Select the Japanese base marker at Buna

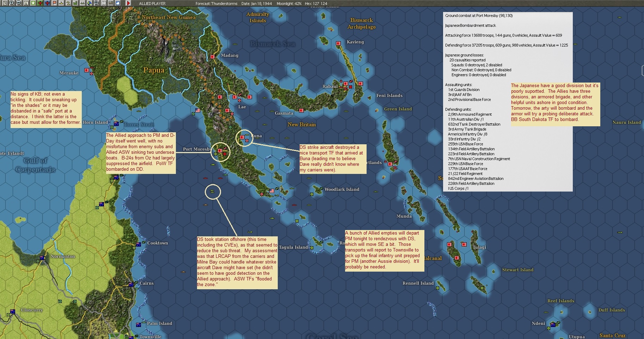pos(243,137)
